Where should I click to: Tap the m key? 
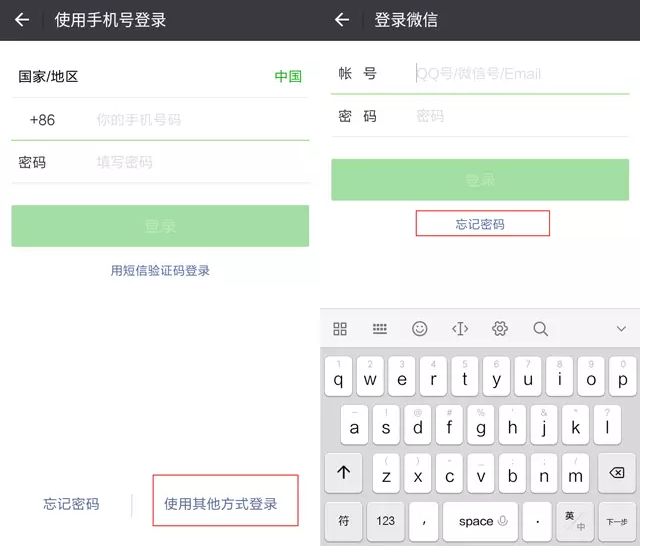pyautogui.click(x=575, y=473)
